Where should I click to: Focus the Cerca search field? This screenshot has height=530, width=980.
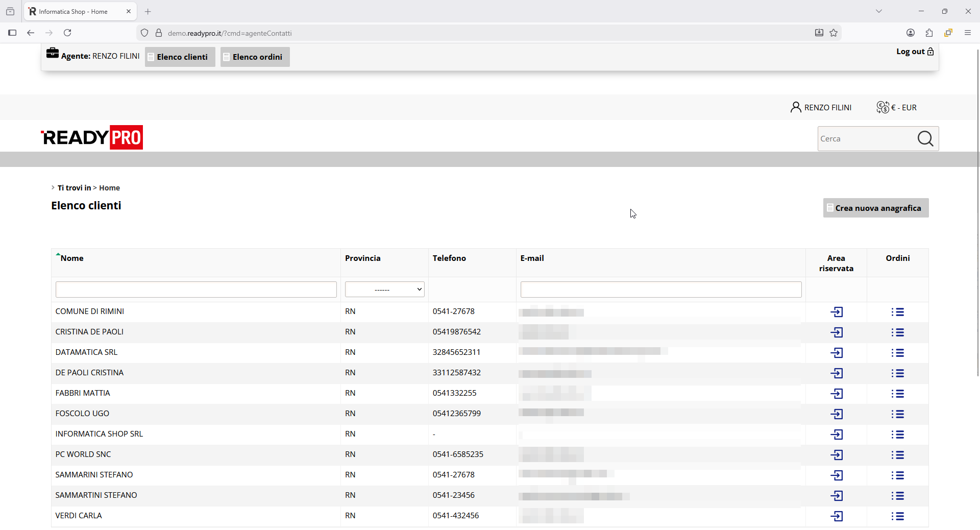[x=867, y=139]
